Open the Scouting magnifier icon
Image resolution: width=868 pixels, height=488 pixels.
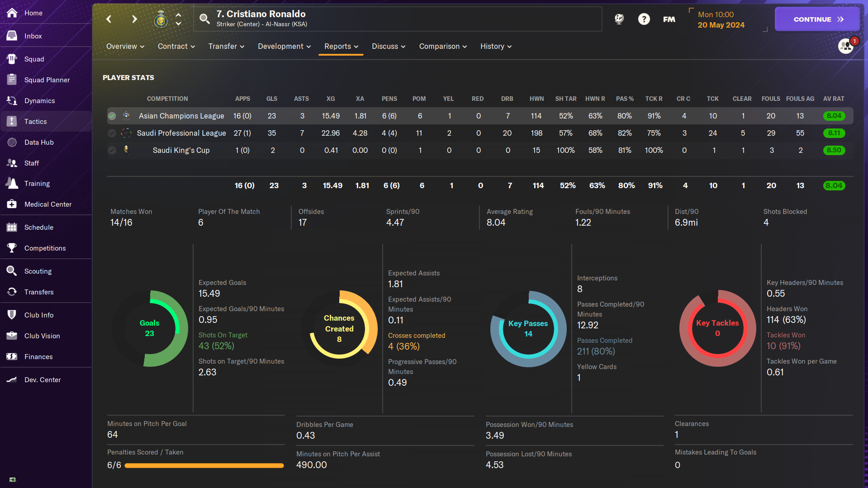(12, 271)
